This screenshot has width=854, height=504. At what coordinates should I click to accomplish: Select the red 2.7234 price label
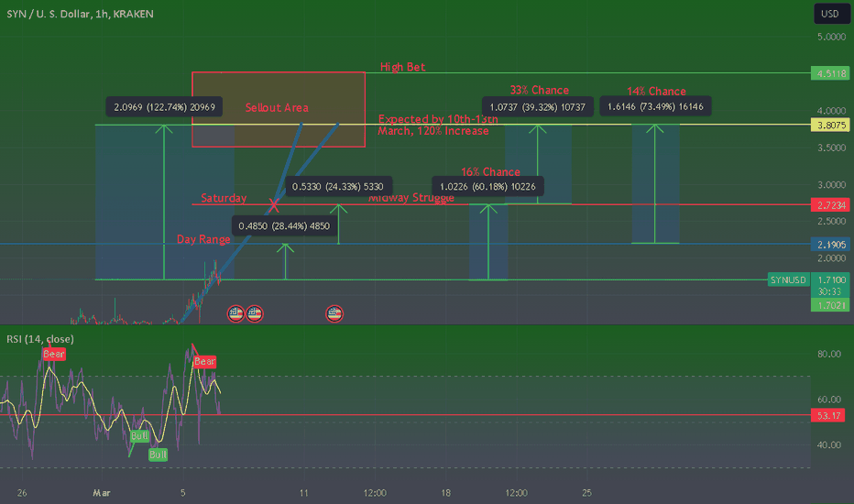(x=830, y=205)
